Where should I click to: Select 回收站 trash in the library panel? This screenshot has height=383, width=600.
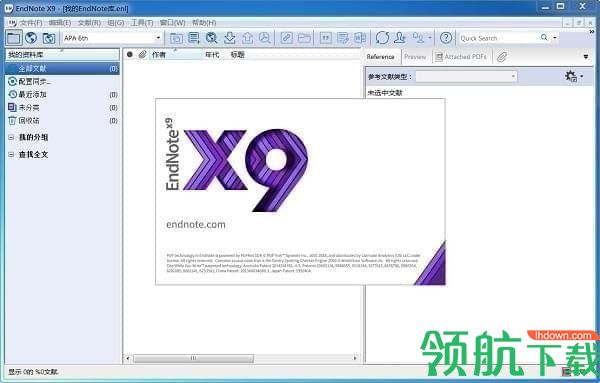click(62, 121)
